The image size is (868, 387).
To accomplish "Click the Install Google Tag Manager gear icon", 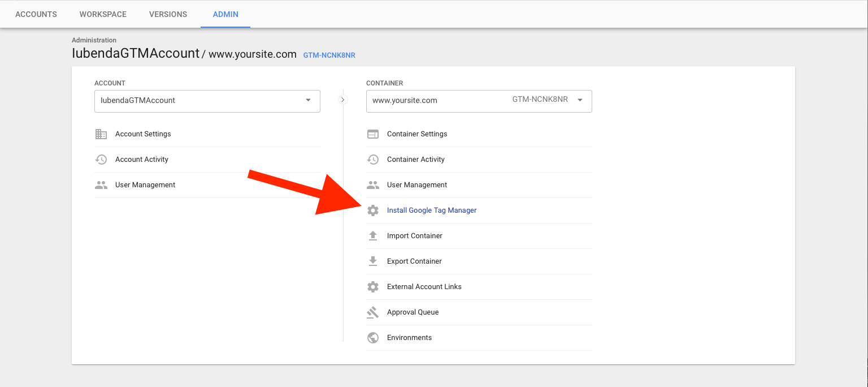I will click(373, 210).
